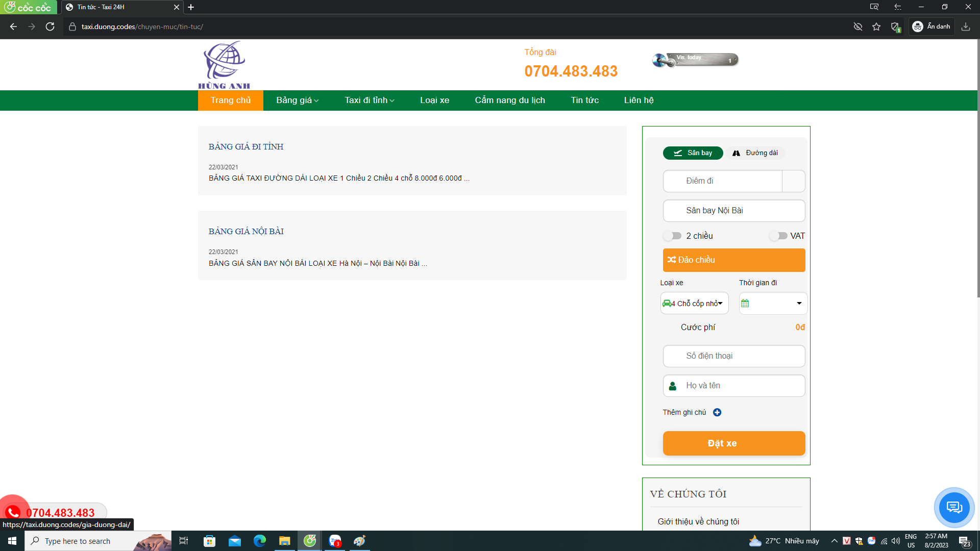Click the red phone call icon
This screenshot has height=551, width=980.
tap(13, 512)
